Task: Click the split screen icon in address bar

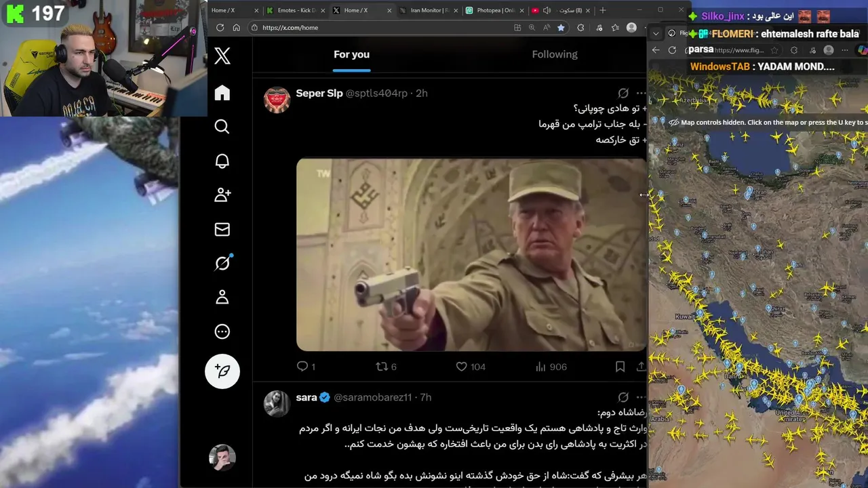Action: [x=517, y=28]
